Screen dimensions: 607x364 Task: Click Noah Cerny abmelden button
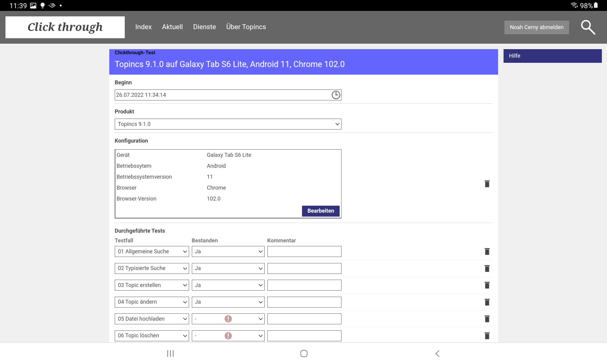click(x=536, y=27)
